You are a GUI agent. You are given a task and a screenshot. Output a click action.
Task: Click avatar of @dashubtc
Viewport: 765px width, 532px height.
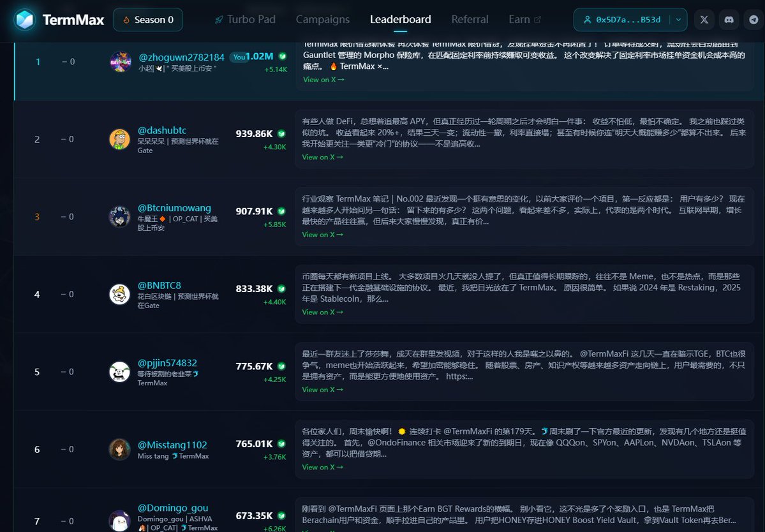pyautogui.click(x=119, y=139)
